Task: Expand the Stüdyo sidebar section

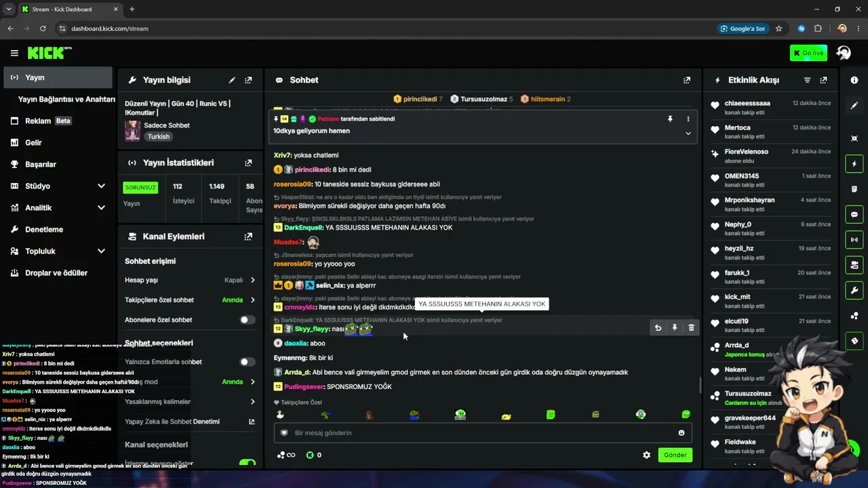Action: [101, 186]
